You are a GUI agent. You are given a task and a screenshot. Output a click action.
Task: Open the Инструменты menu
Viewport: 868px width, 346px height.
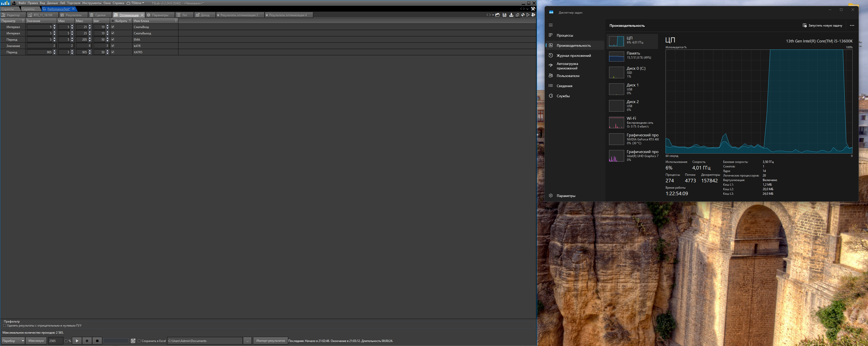point(92,3)
